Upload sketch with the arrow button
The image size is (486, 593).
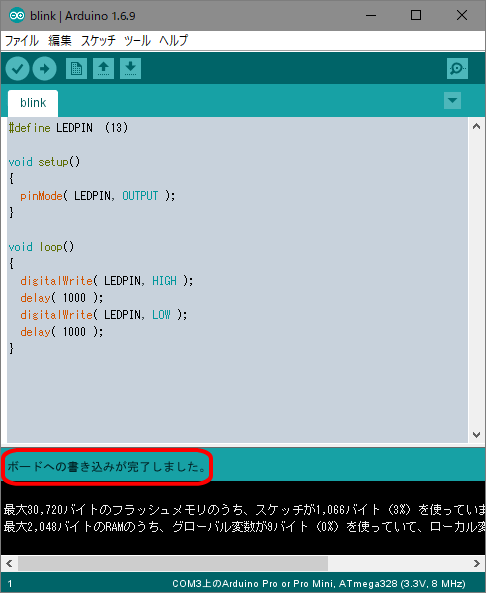point(45,69)
